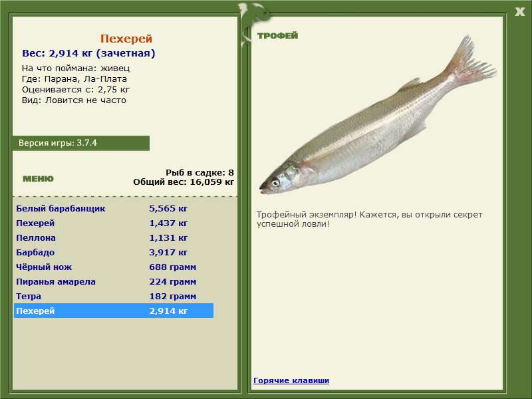Select the Белый барабанщик fish row

pos(114,208)
